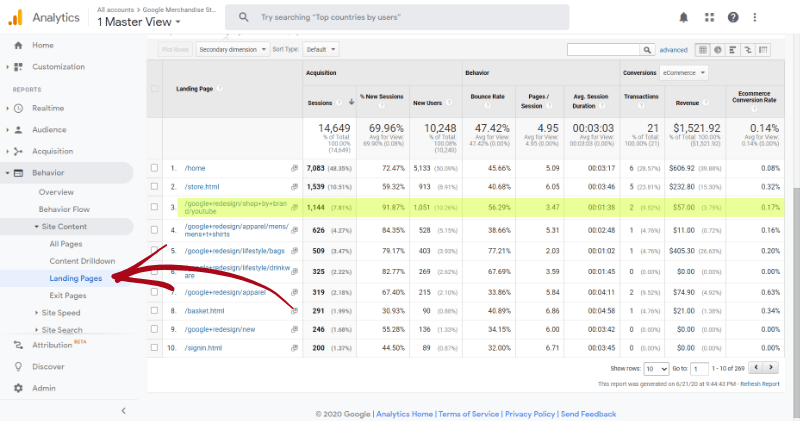
Task: Open /store.html external link icon
Action: [x=294, y=187]
